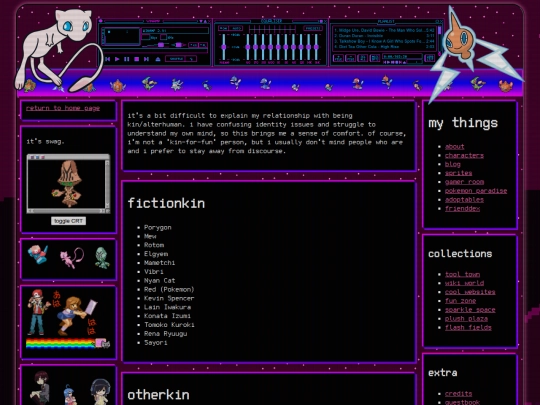Click the Winamp pause button
This screenshot has width=540, height=405.
click(x=127, y=59)
